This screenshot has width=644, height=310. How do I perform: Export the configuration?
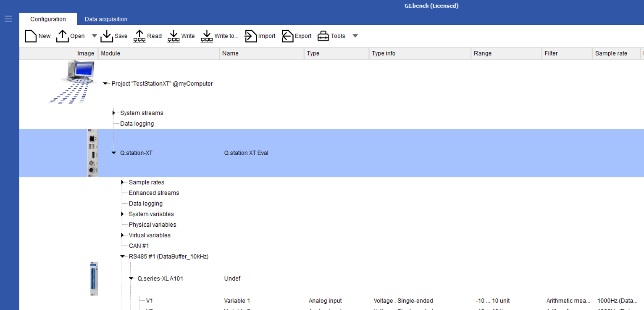click(287, 36)
